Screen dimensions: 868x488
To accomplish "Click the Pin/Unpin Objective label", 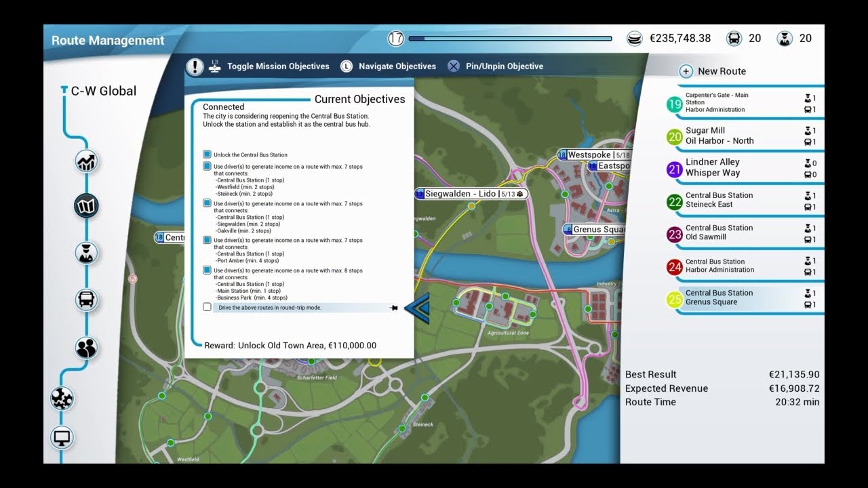I will 505,66.
